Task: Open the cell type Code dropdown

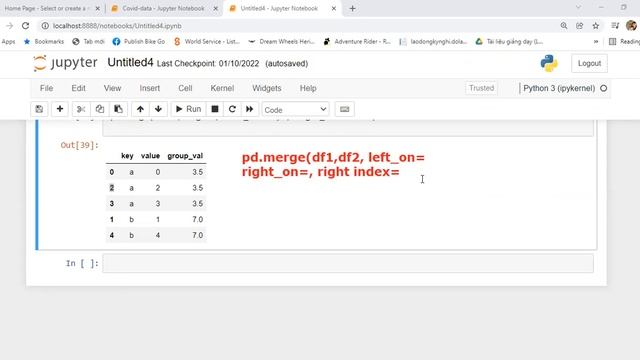Action: pos(295,109)
